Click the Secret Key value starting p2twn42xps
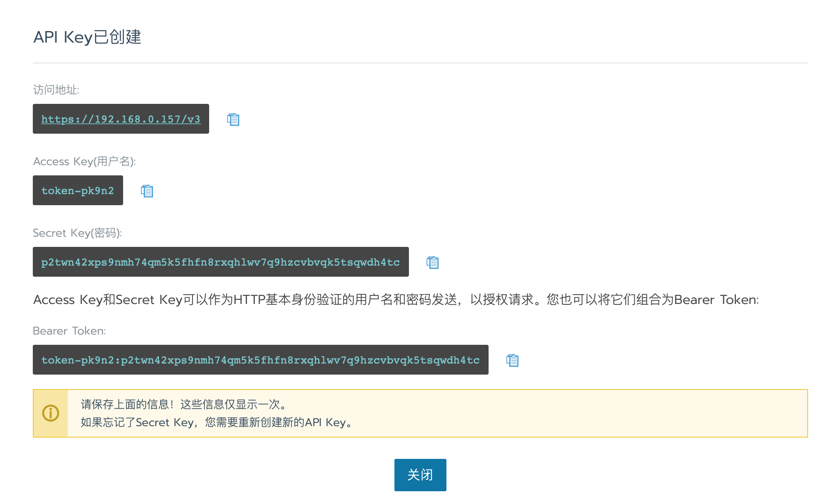 [220, 262]
